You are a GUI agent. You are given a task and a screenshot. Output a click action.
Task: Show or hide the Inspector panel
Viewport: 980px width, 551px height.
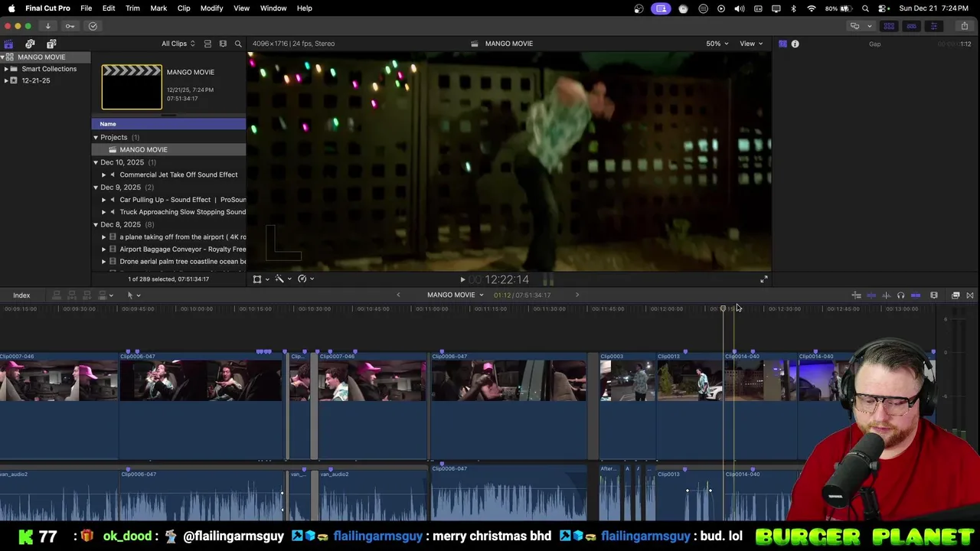tap(933, 26)
